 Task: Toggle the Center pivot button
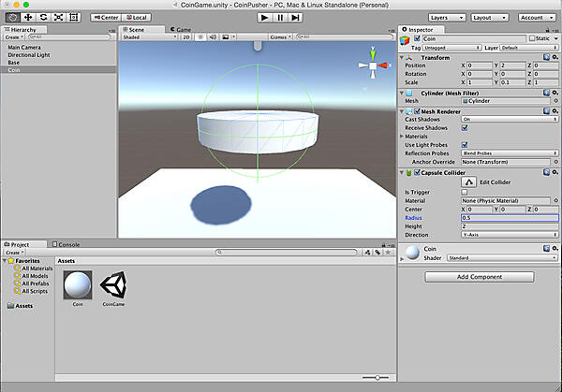105,17
